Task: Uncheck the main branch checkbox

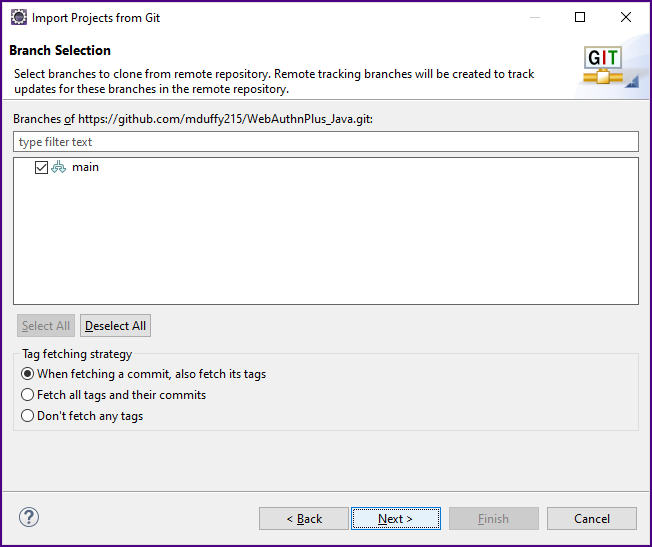Action: 41,167
